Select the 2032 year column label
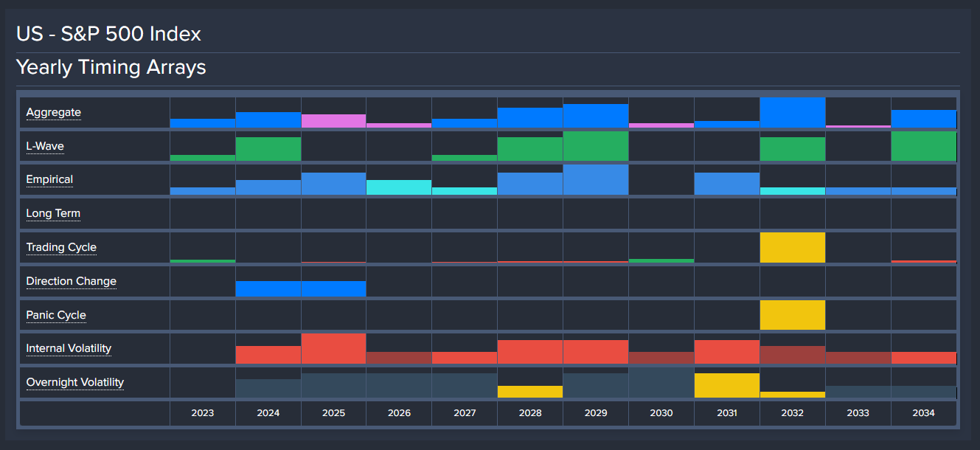 click(x=793, y=413)
